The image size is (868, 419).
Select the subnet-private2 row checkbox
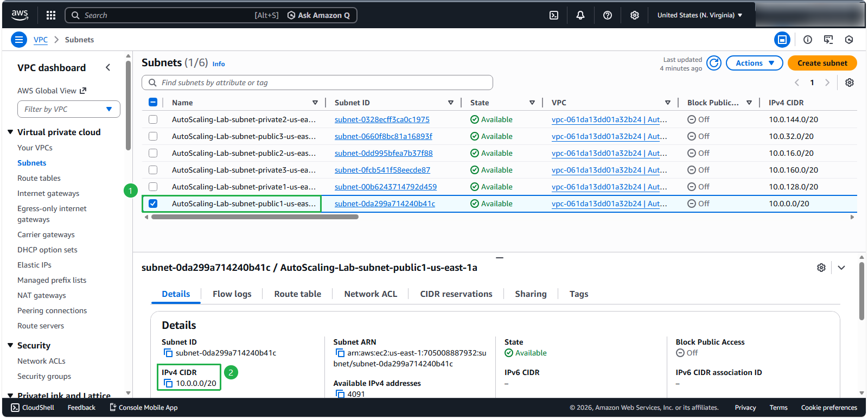coord(153,119)
